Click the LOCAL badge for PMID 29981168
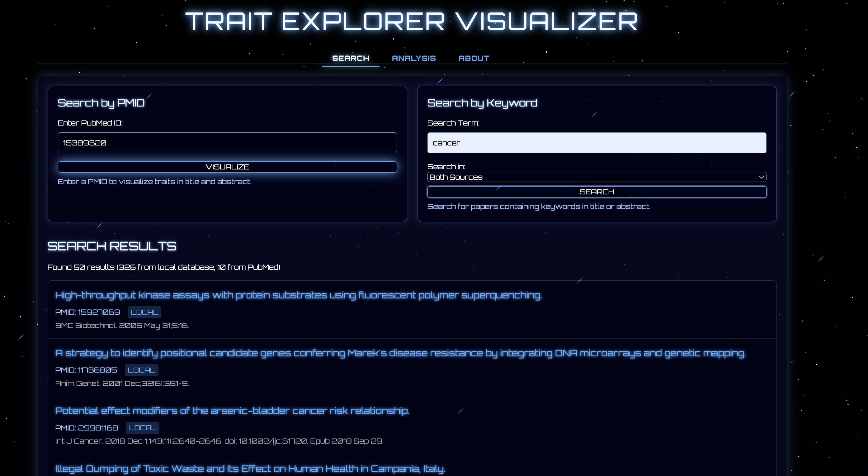The height and width of the screenshot is (476, 868). 143,428
